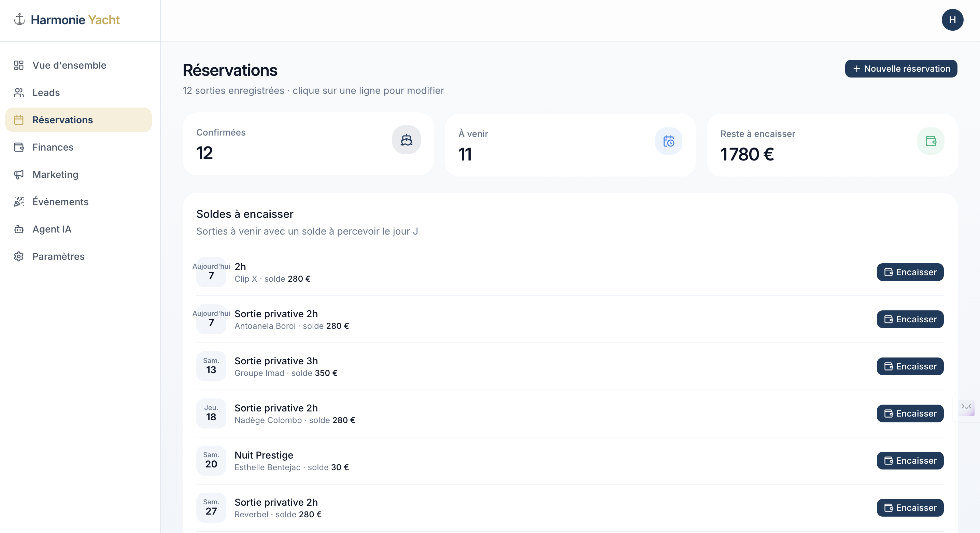Click the Sam. 27 date badge

point(211,508)
